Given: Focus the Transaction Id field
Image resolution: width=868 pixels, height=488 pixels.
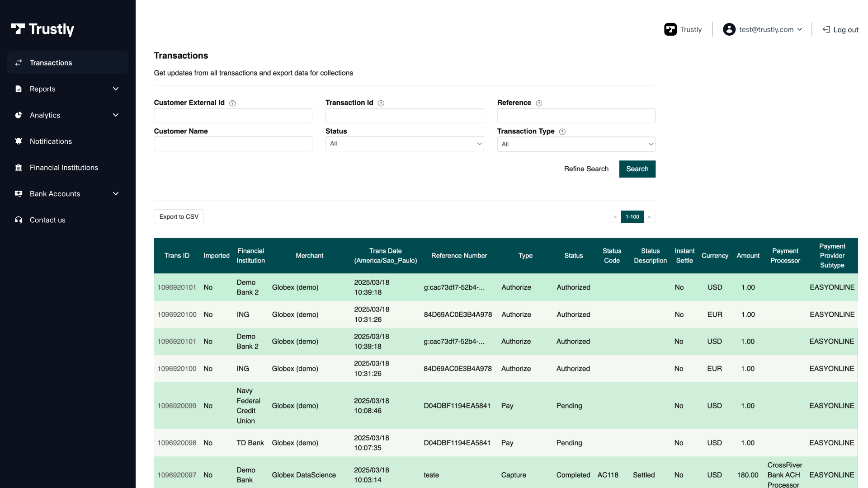Looking at the screenshot, I should click(405, 116).
